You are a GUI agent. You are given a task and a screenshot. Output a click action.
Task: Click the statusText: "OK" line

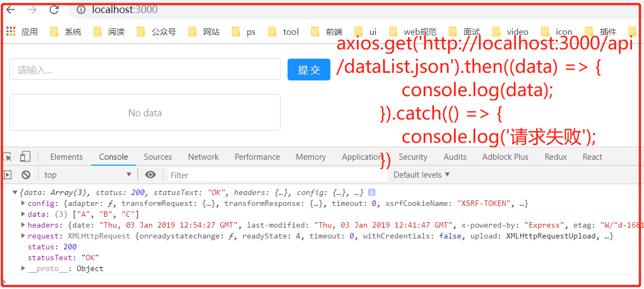[x=63, y=257]
